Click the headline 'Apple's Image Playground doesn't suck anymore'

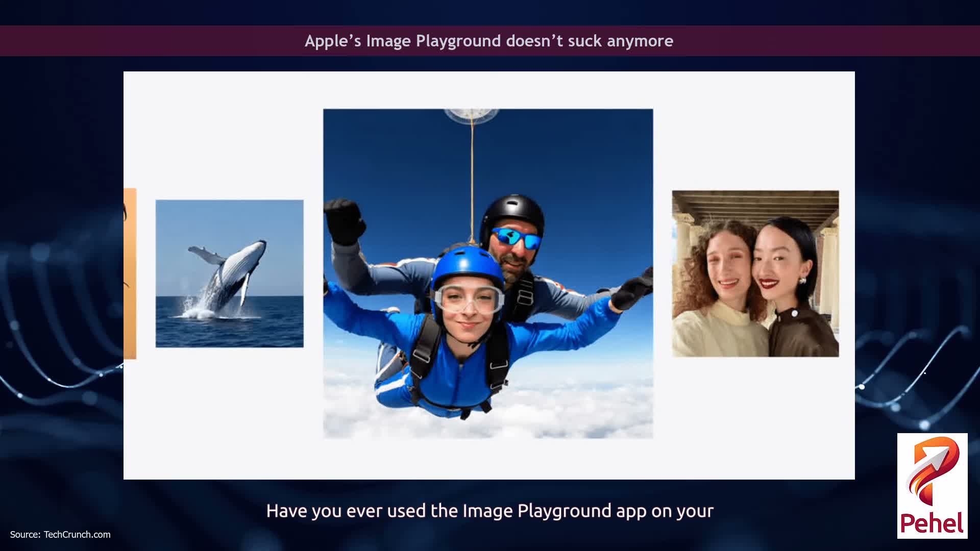pyautogui.click(x=489, y=41)
